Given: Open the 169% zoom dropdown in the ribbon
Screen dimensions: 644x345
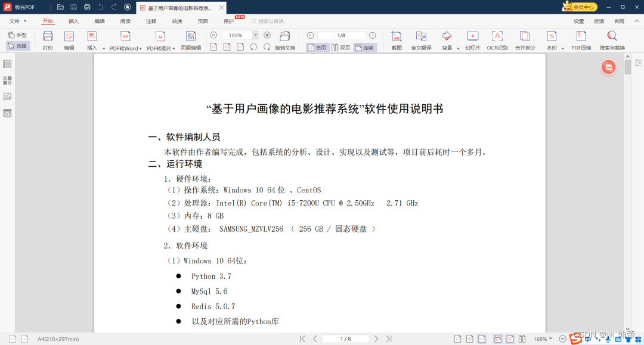Looking at the screenshot, I should (x=255, y=35).
